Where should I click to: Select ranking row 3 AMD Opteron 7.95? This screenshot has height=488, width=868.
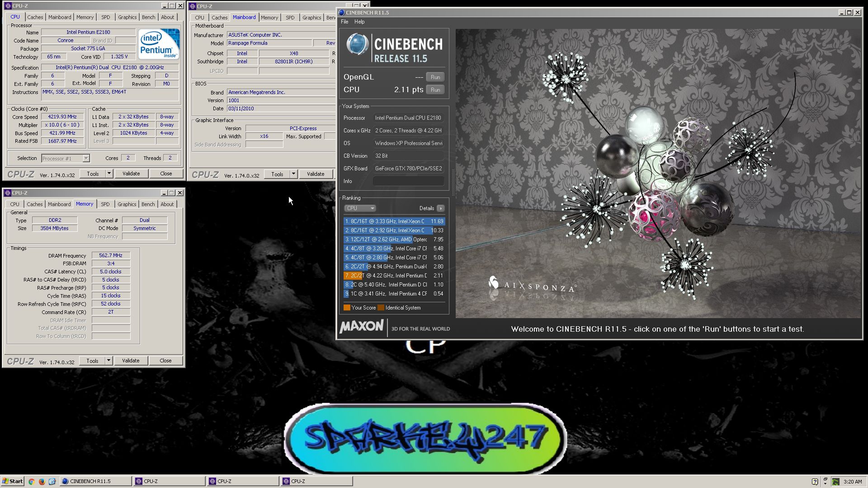pyautogui.click(x=394, y=239)
